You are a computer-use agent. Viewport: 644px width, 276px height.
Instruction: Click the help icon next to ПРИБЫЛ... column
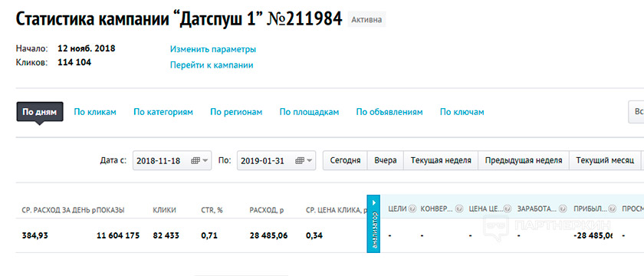(613, 209)
